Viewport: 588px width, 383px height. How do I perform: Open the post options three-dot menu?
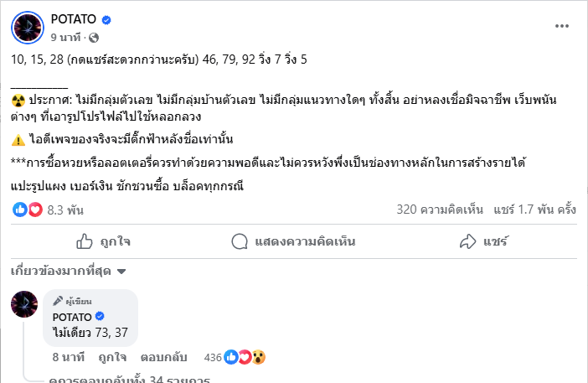[561, 26]
